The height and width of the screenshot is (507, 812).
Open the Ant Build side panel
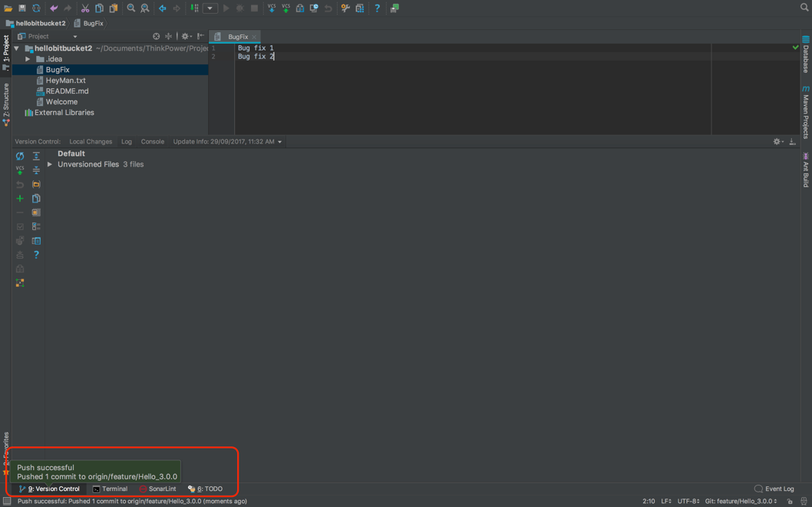click(805, 170)
